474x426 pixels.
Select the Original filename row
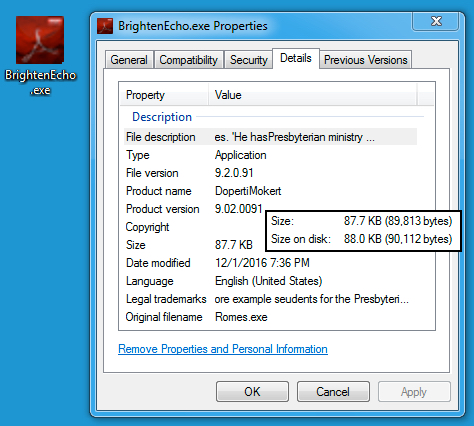270,317
